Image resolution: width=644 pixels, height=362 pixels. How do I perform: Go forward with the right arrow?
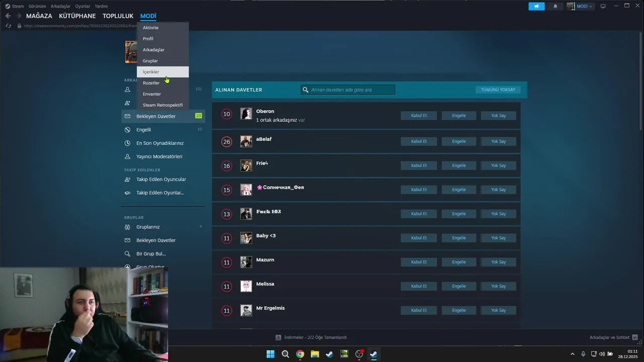click(x=19, y=16)
